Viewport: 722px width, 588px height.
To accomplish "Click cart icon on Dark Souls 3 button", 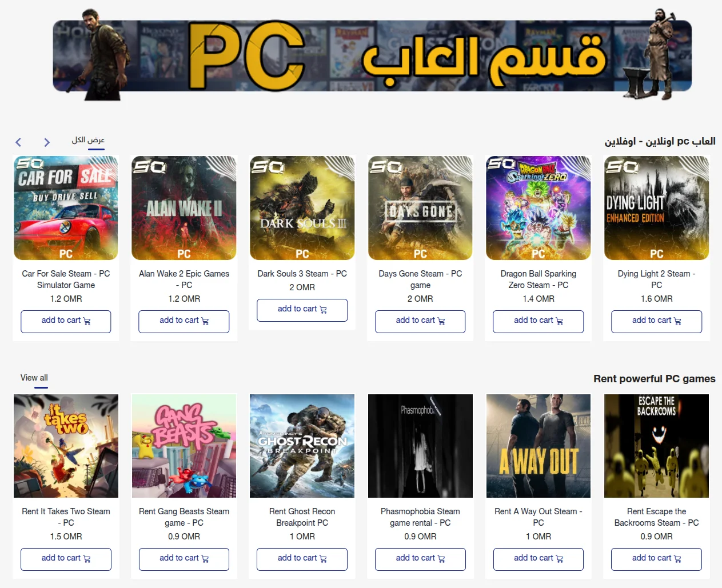I will click(x=324, y=310).
